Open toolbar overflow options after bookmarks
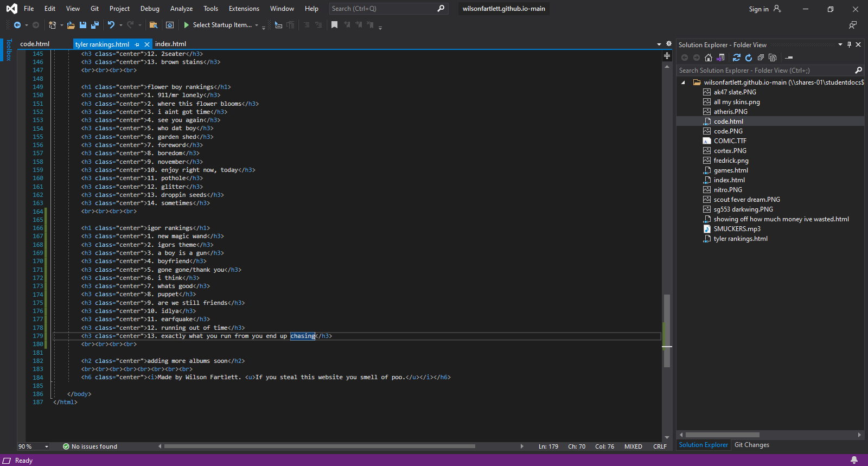 (x=380, y=27)
